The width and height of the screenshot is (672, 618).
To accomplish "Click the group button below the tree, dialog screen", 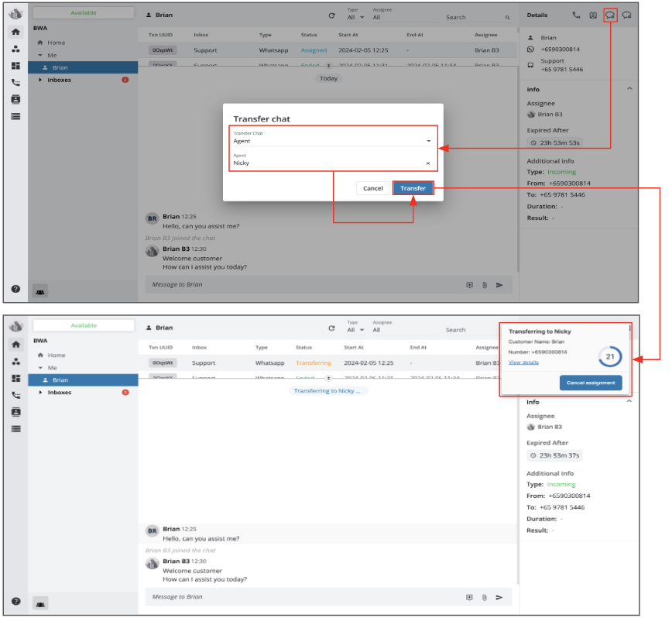I will point(40,292).
